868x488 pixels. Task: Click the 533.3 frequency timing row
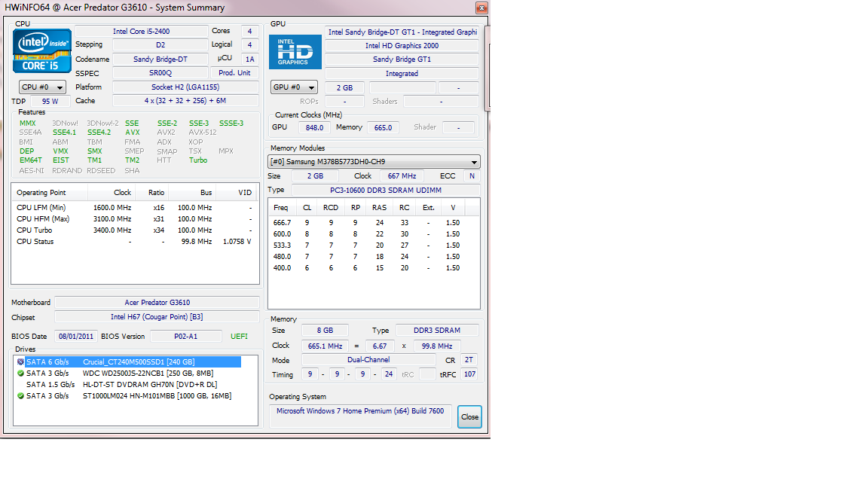click(x=374, y=245)
